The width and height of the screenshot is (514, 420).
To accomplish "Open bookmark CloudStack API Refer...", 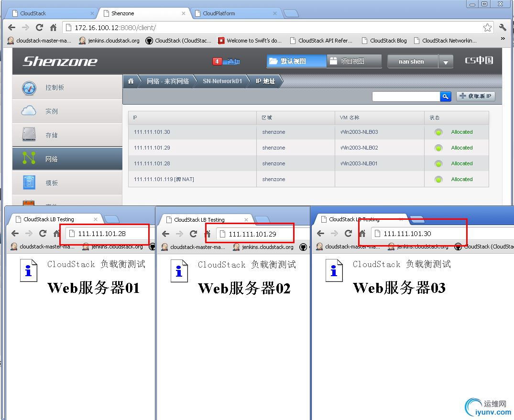I will pos(321,41).
